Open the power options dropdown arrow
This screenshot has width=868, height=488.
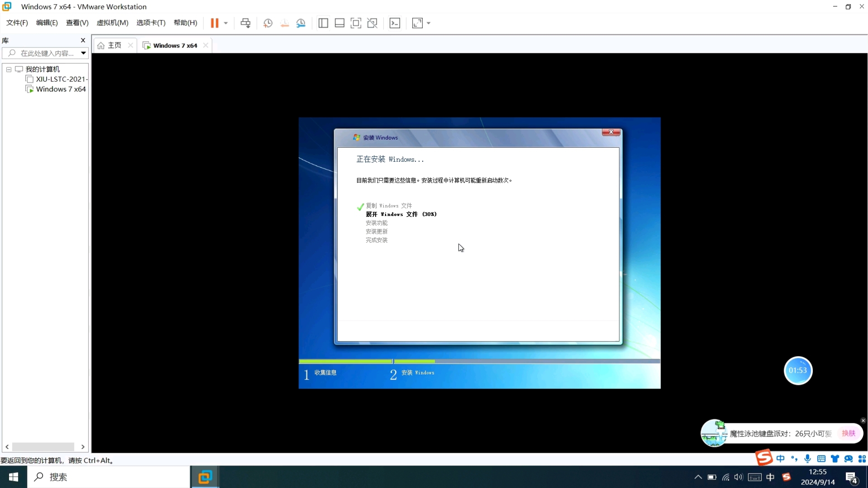[226, 23]
